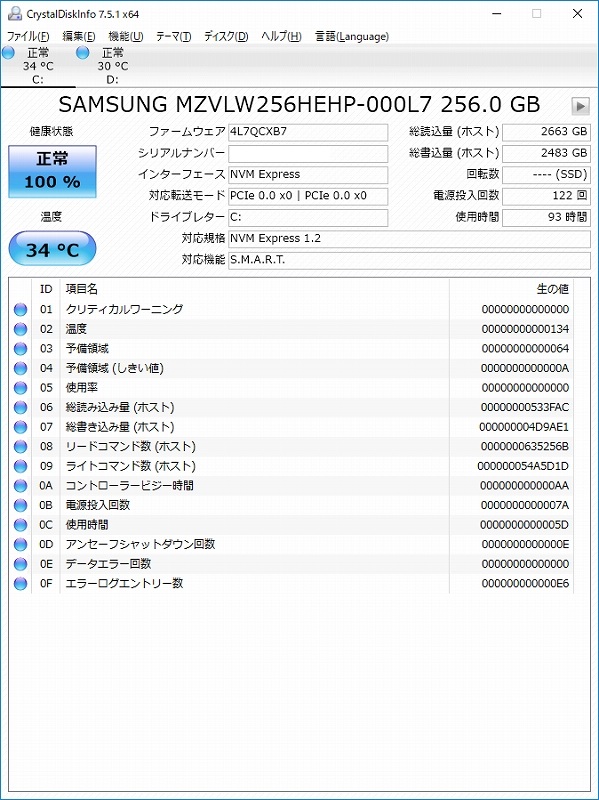The width and height of the screenshot is (599, 800).
Task: Select the C: disk tab at 34 °C
Action: coord(38,66)
